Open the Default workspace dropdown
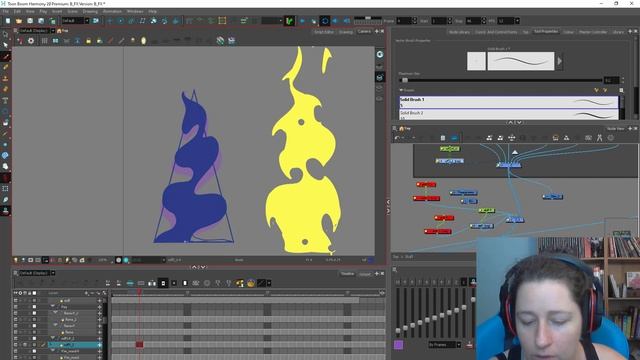This screenshot has height=360, width=640. click(x=76, y=21)
